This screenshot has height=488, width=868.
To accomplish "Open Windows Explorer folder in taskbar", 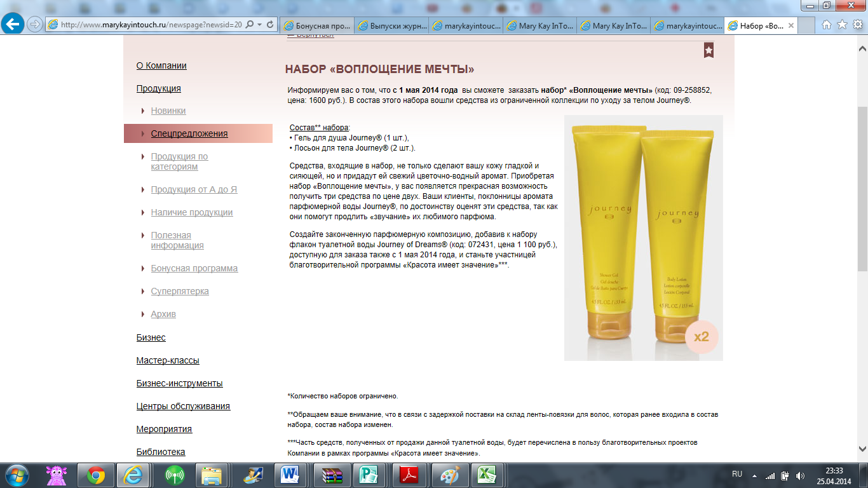I will (x=210, y=475).
